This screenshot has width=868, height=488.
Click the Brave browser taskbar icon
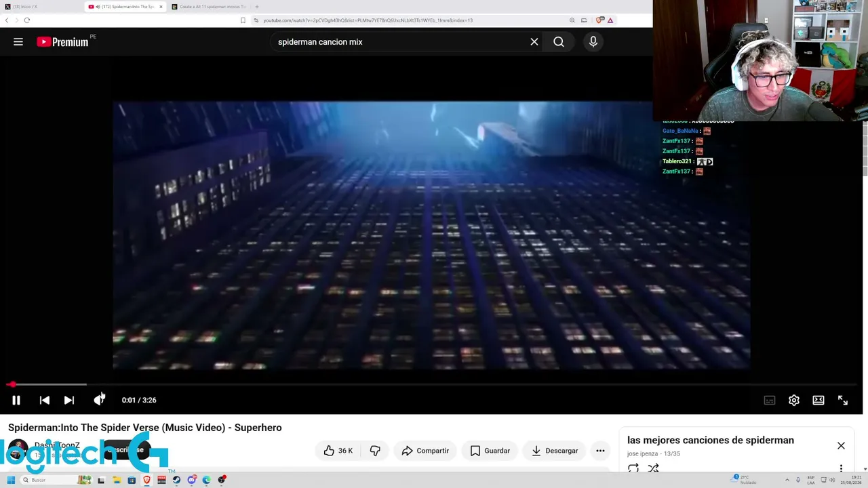coord(146,480)
